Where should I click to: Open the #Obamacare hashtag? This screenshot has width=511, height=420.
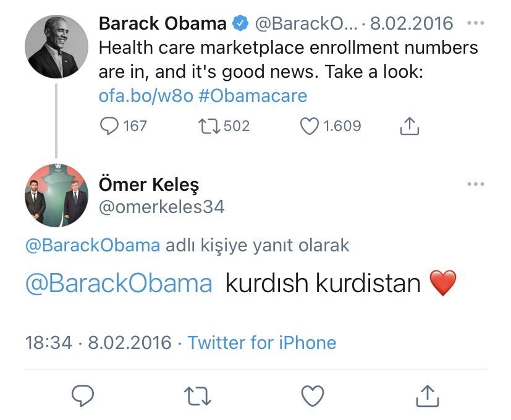click(253, 96)
